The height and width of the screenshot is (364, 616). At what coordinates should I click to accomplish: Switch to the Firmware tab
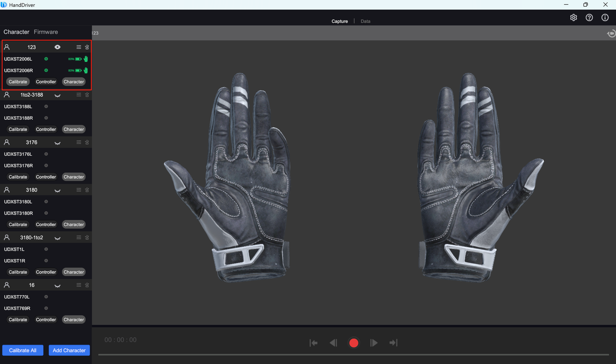pyautogui.click(x=46, y=32)
